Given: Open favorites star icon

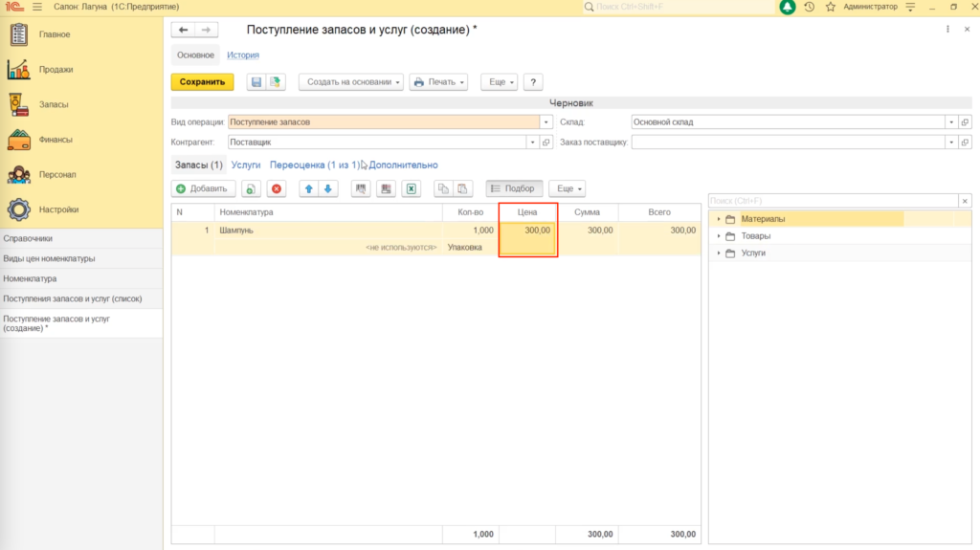Looking at the screenshot, I should [x=830, y=7].
